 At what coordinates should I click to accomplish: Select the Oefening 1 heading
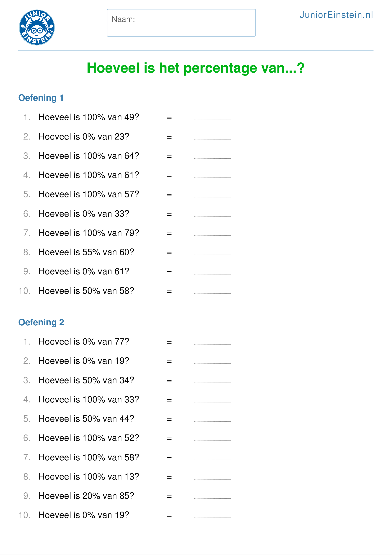[41, 98]
